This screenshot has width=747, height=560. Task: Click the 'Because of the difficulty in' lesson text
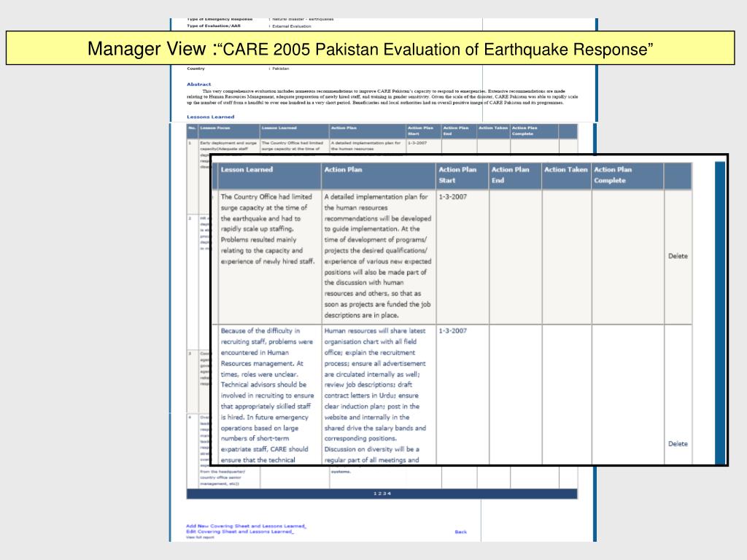tap(260, 331)
